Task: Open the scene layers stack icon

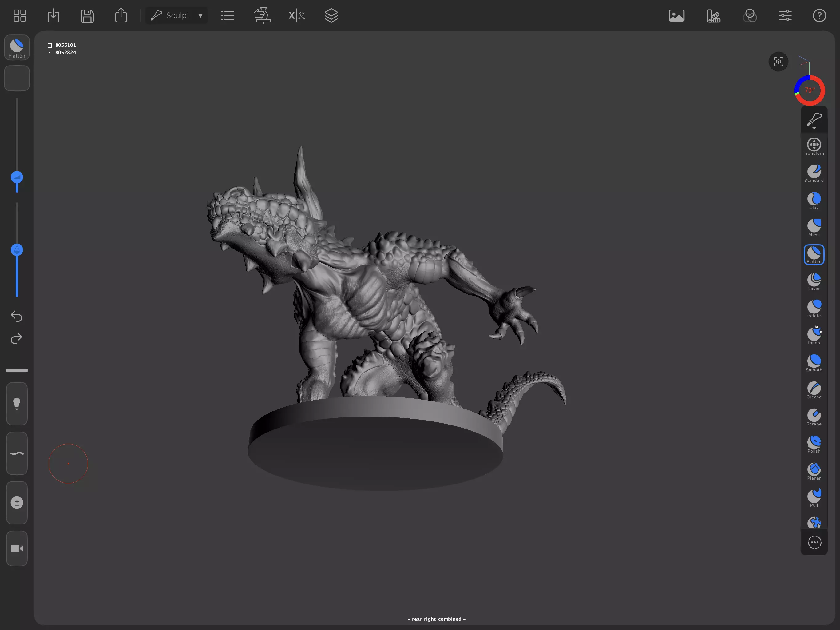Action: coord(331,16)
